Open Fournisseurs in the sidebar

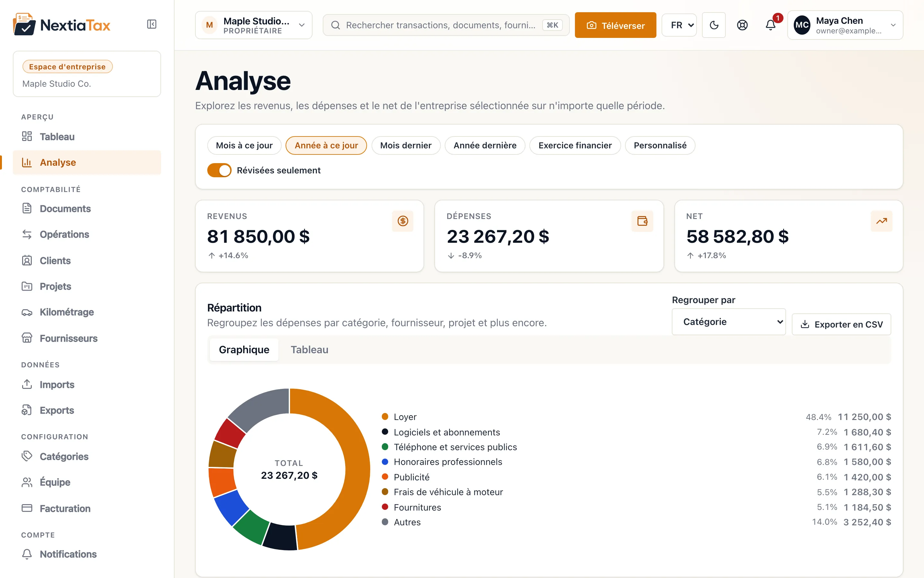87,338
